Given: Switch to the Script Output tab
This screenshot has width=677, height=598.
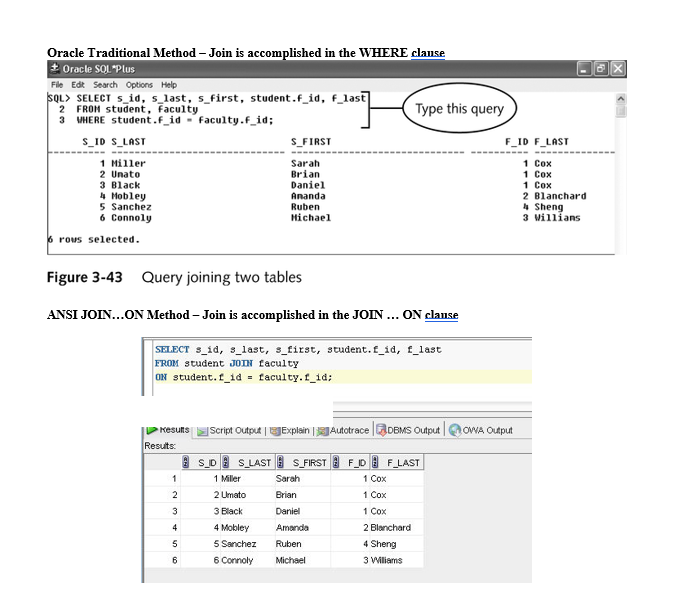Looking at the screenshot, I should click(229, 430).
